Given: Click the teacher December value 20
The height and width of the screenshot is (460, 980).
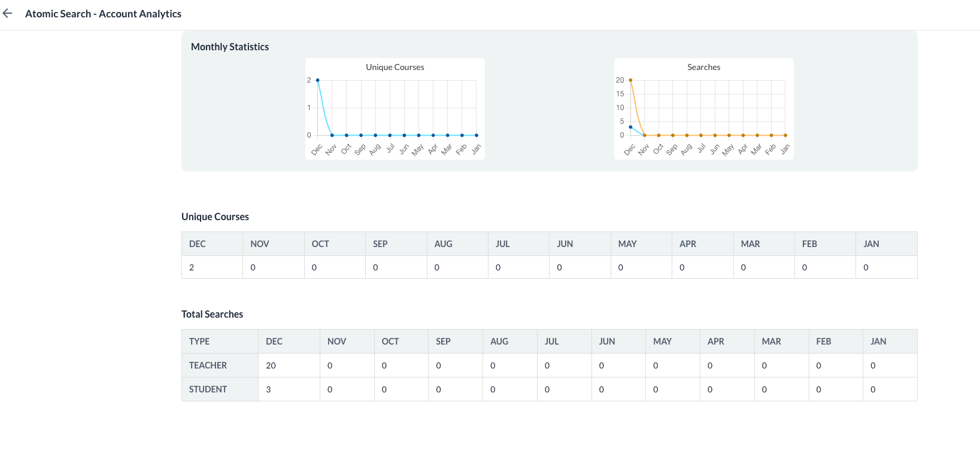Looking at the screenshot, I should pyautogui.click(x=271, y=365).
